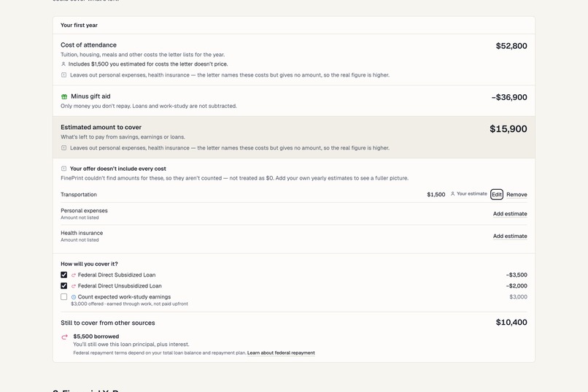The height and width of the screenshot is (392, 588).
Task: Click the $52,800 cost of attendance figure
Action: (511, 46)
